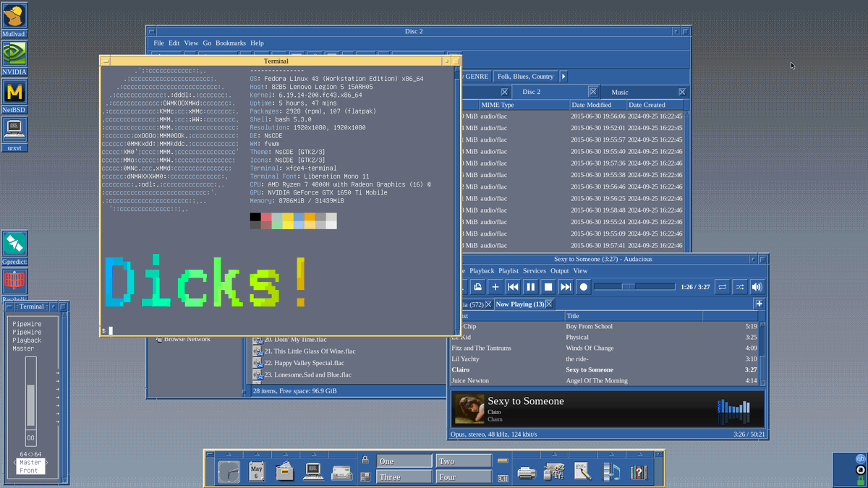Image resolution: width=868 pixels, height=488 pixels.
Task: Expand the subpanel arrow above style manager icon
Action: (x=554, y=455)
